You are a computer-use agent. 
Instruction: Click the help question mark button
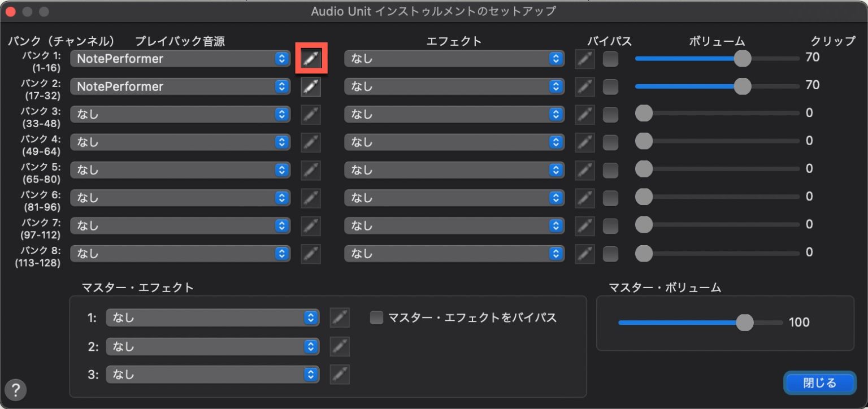pos(15,390)
